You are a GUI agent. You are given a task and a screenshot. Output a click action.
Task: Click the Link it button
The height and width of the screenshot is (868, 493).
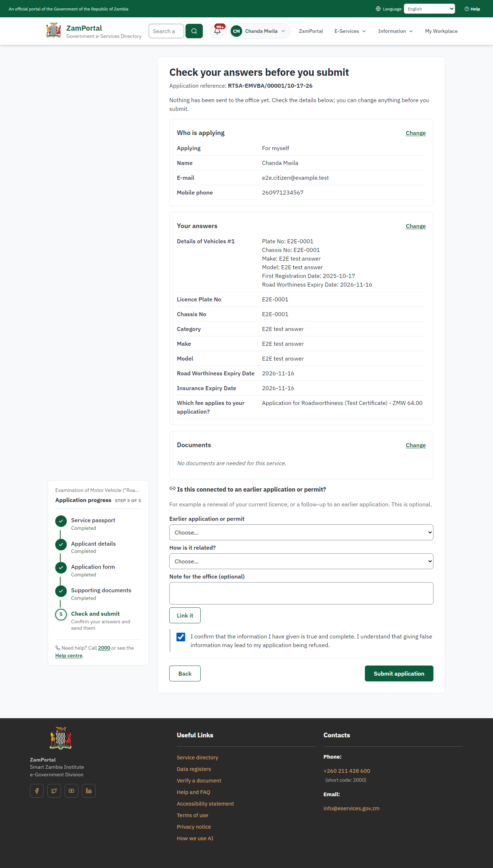185,615
